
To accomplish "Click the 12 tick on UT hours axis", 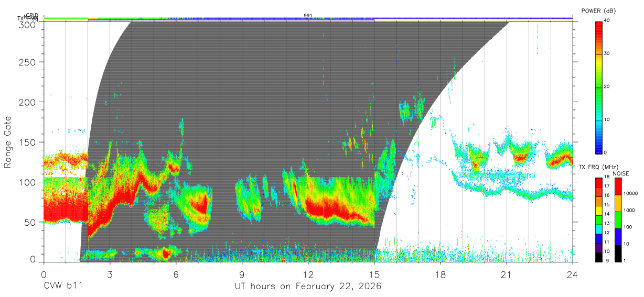I will 308,274.
